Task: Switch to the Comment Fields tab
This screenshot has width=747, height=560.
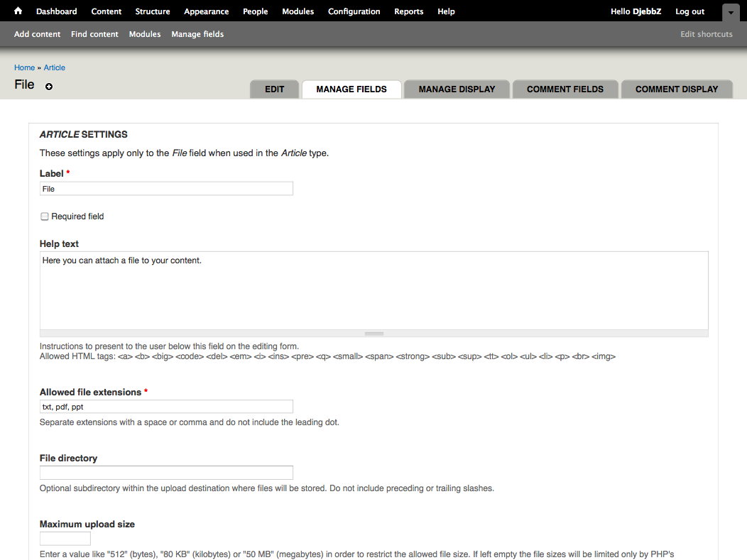Action: pyautogui.click(x=565, y=89)
